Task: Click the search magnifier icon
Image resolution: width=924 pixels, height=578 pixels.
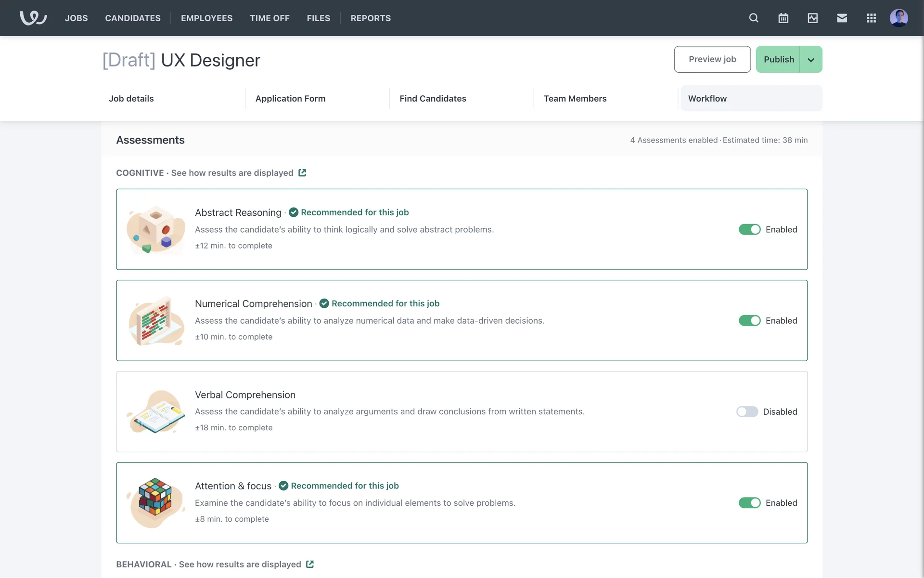Action: (x=754, y=18)
